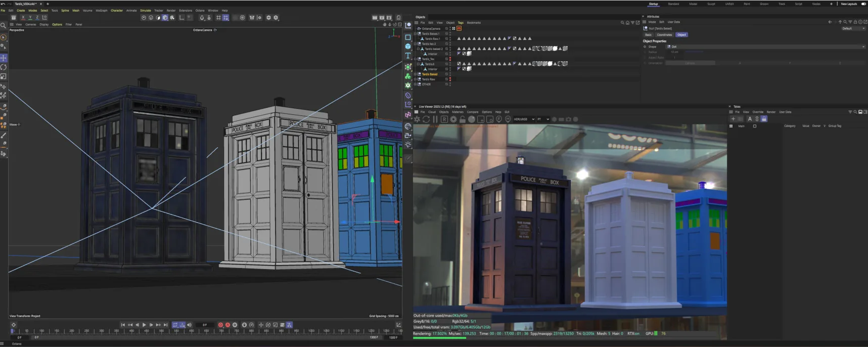Open the HDR/sRGB dropdown in Live Viewer
The image size is (868, 347).
pos(524,119)
